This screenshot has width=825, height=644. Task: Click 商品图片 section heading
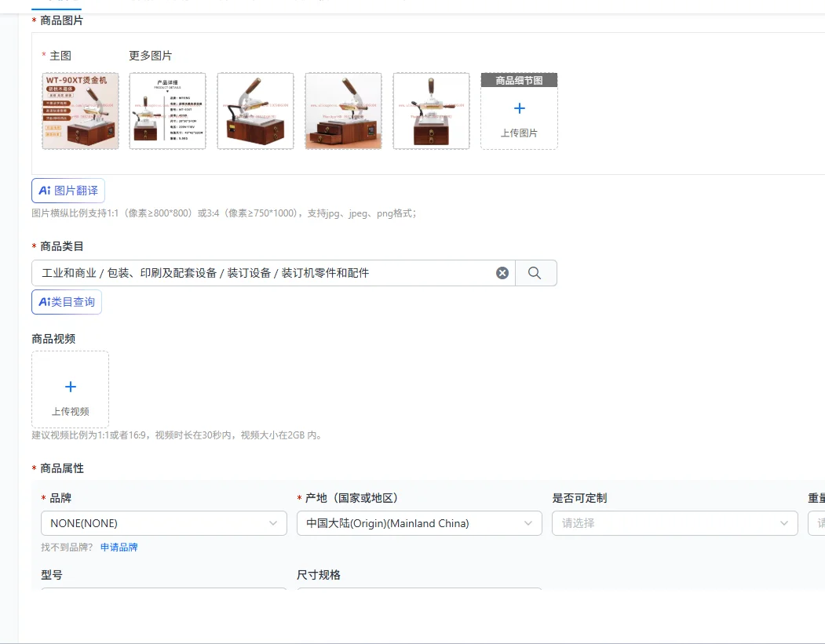point(61,20)
